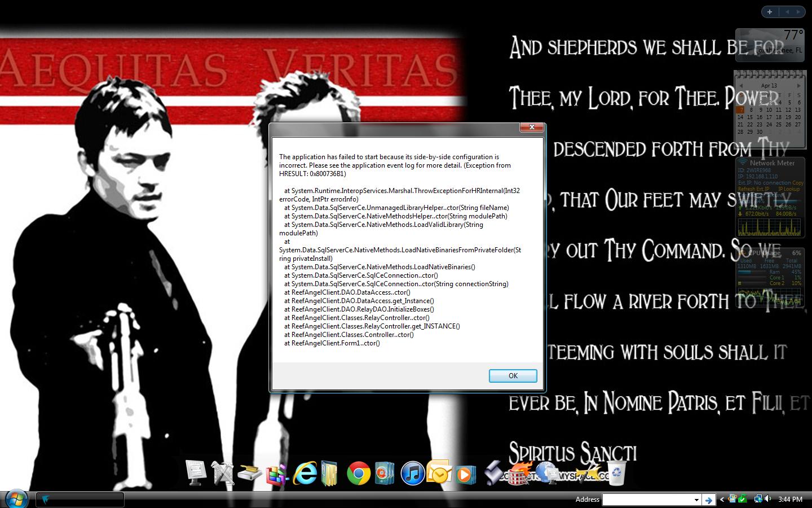This screenshot has height=508, width=812.
Task: Go to previous sidebar gadget page arrow
Action: click(787, 11)
